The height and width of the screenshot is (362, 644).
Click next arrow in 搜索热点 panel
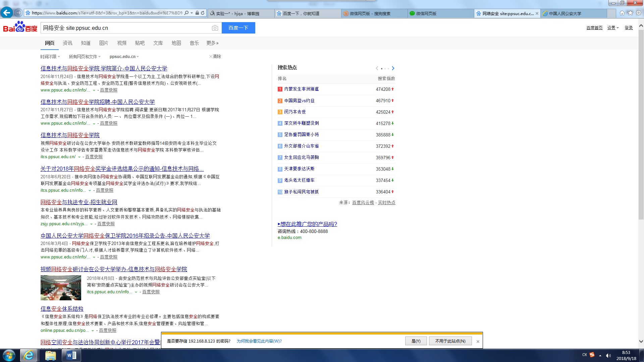click(x=393, y=68)
